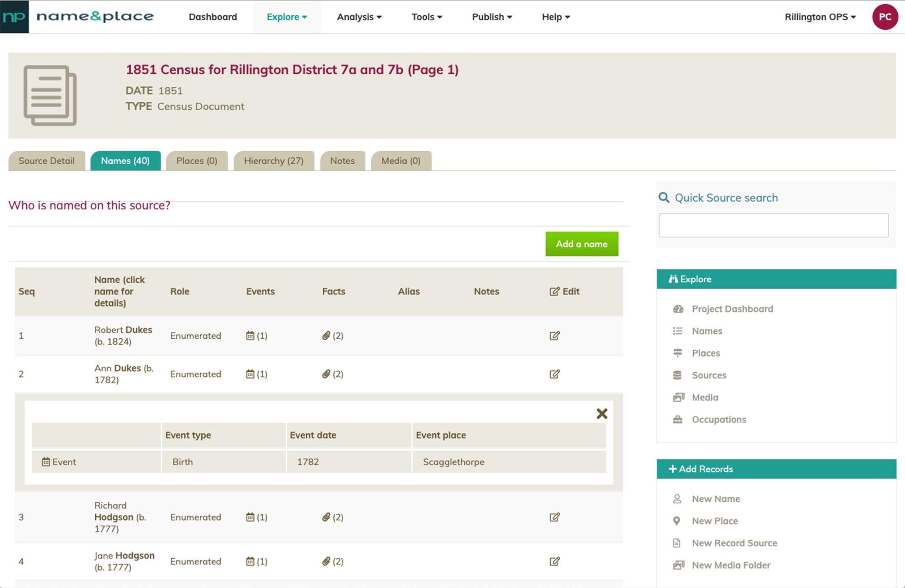The width and height of the screenshot is (905, 588).
Task: Open the Rillington OPS project dropdown
Action: [820, 17]
